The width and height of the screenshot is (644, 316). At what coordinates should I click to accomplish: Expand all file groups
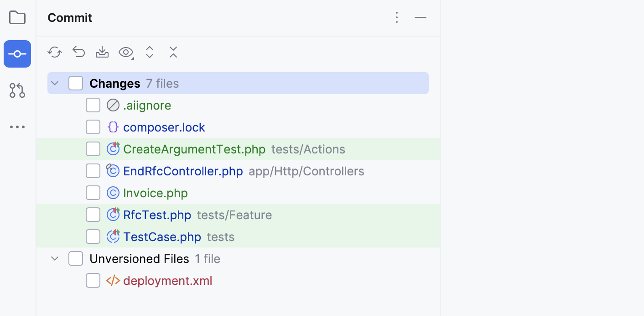coord(150,52)
